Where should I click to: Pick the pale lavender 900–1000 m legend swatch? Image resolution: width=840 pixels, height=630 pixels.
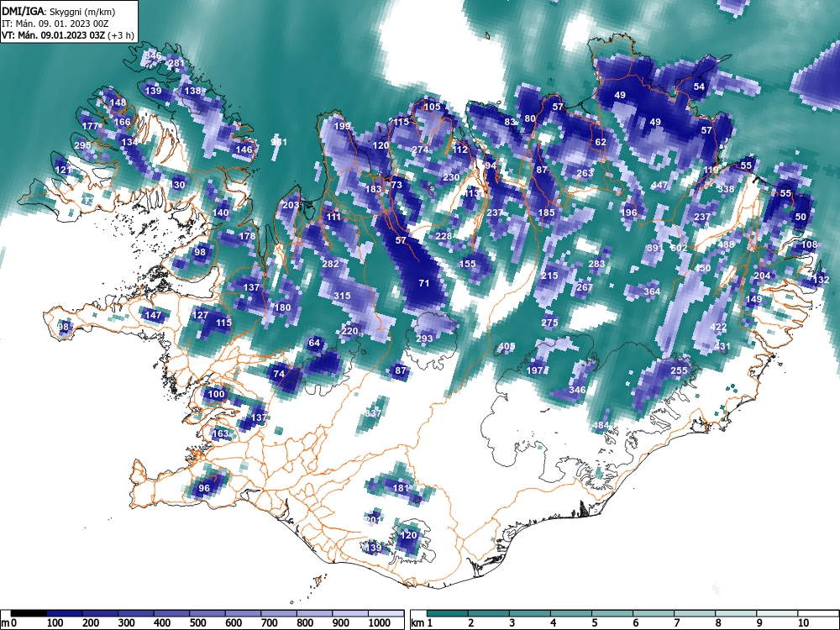[351, 613]
